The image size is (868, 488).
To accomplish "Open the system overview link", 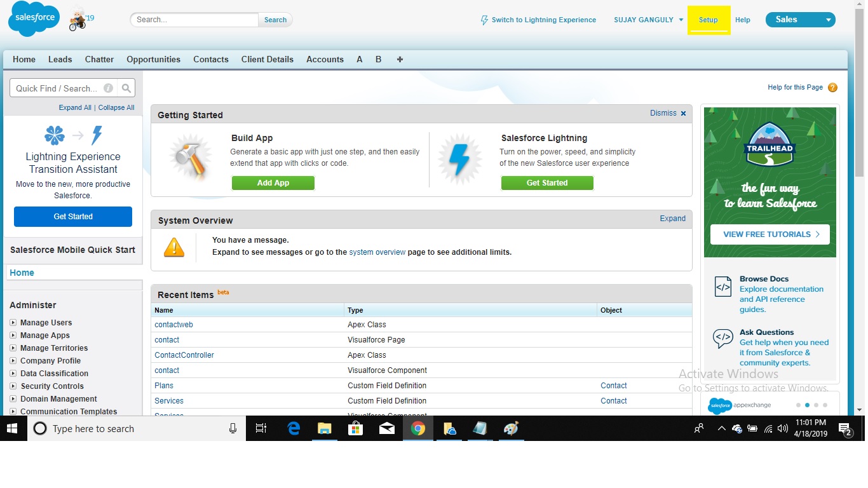I will coord(377,252).
